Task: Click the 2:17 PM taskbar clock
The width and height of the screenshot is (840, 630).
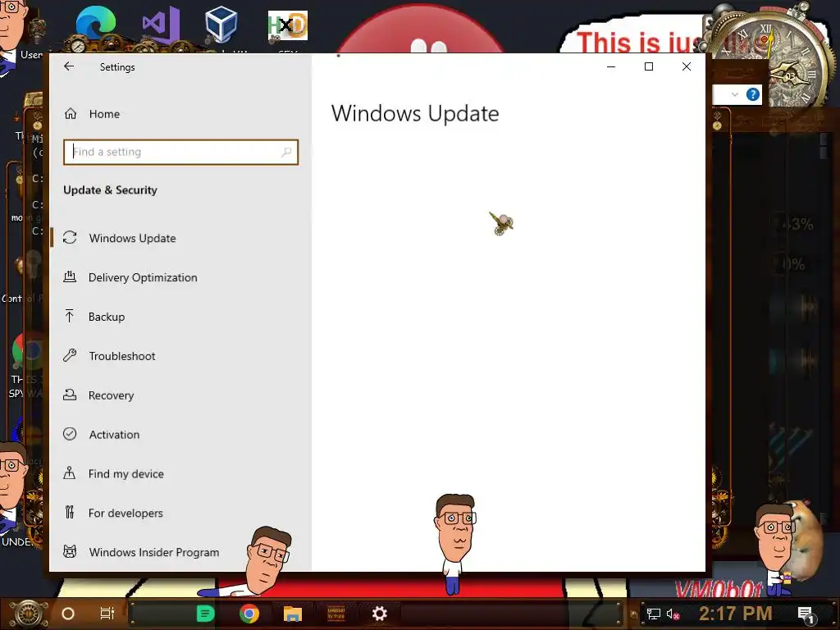Action: [x=736, y=614]
